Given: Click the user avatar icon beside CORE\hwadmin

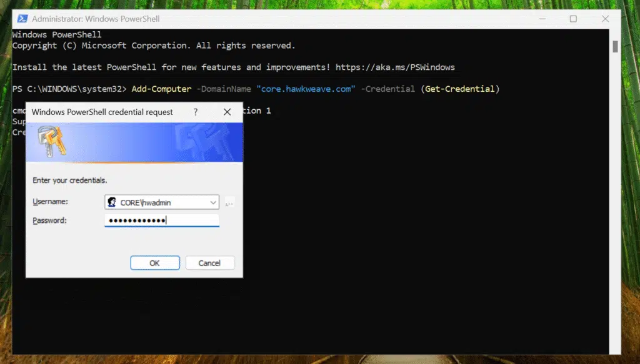Looking at the screenshot, I should tap(112, 202).
